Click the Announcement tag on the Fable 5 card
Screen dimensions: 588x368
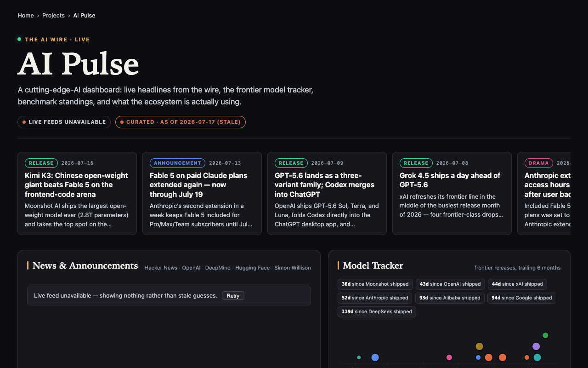tap(177, 163)
